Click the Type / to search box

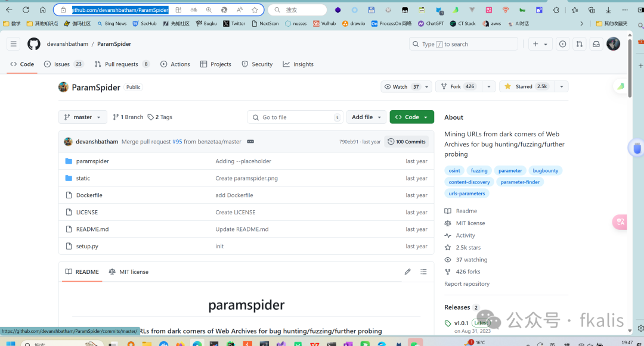(463, 44)
